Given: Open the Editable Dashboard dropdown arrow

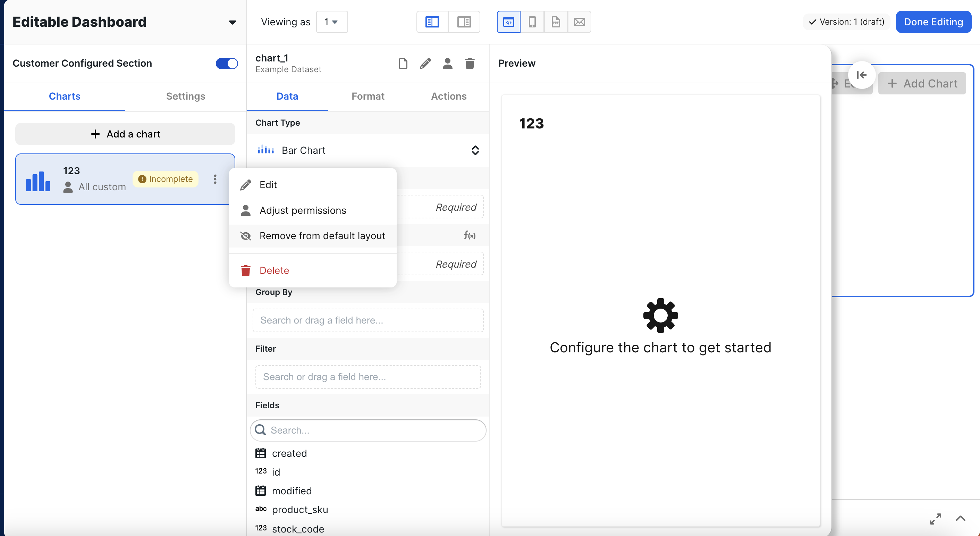Looking at the screenshot, I should coord(232,22).
